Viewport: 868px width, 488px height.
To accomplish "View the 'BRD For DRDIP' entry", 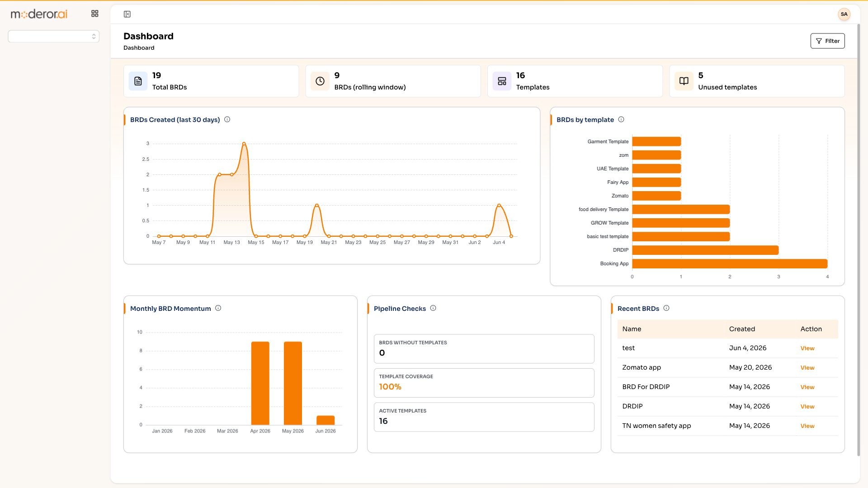I will pyautogui.click(x=807, y=387).
